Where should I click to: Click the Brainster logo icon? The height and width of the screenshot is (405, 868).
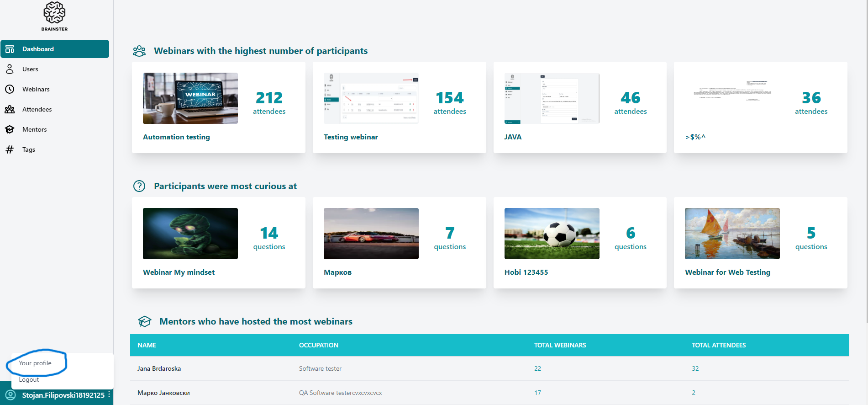54,13
